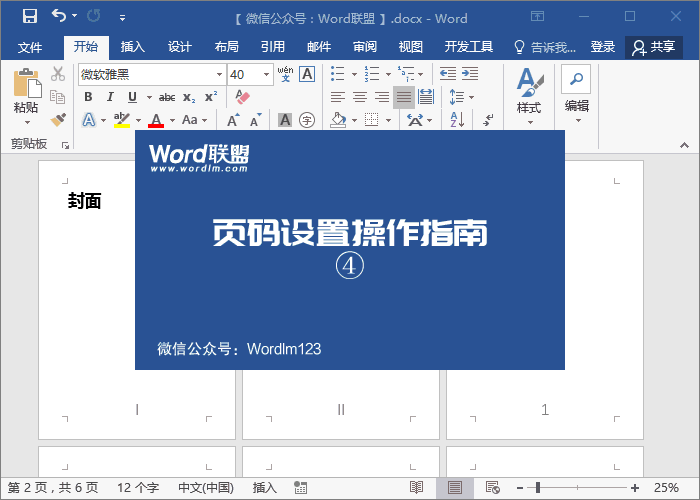Decrease font size with smaller A
700x500 pixels.
click(255, 120)
